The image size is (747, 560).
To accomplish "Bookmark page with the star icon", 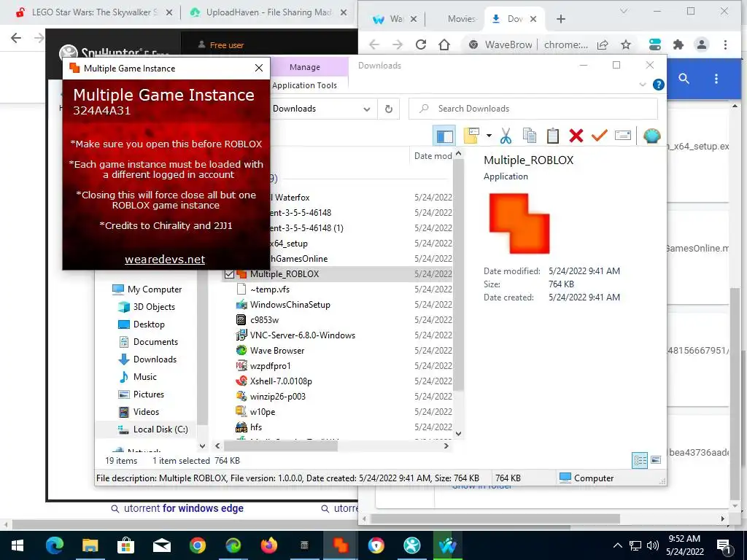I will pyautogui.click(x=626, y=44).
